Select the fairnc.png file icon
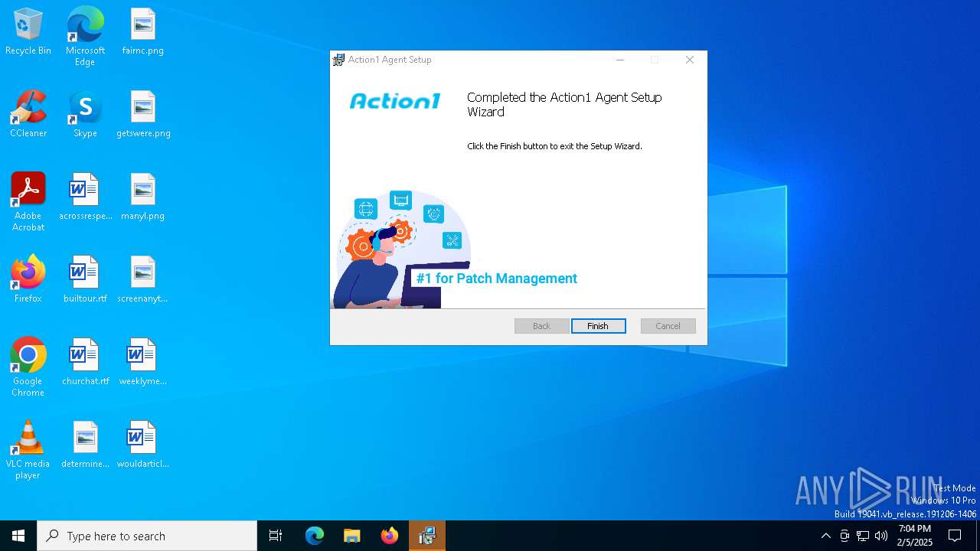This screenshot has height=551, width=980. click(143, 32)
